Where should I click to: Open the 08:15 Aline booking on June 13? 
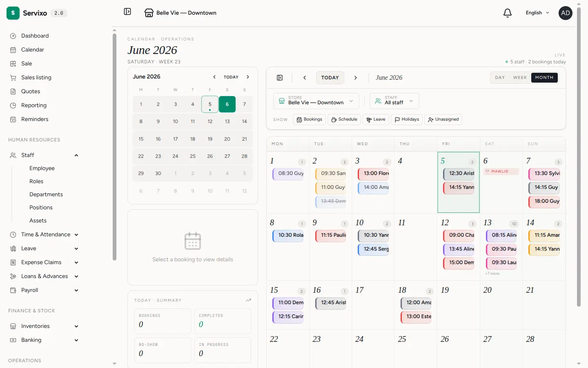click(501, 236)
